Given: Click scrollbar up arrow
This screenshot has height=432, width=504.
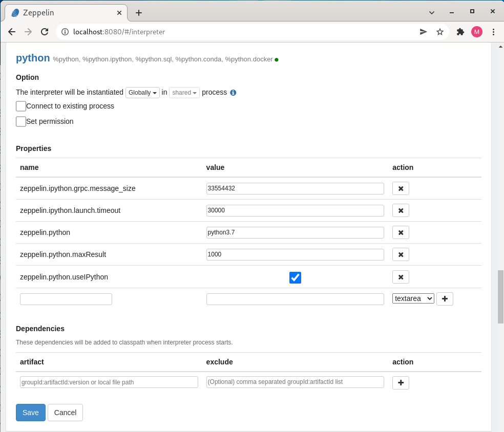Looking at the screenshot, I should click(500, 47).
